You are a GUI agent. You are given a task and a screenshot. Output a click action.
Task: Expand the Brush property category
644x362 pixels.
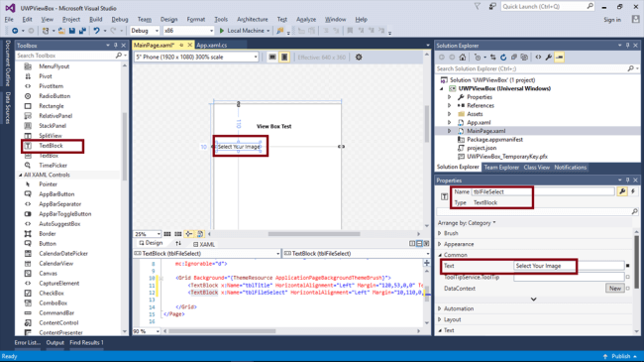[440, 233]
